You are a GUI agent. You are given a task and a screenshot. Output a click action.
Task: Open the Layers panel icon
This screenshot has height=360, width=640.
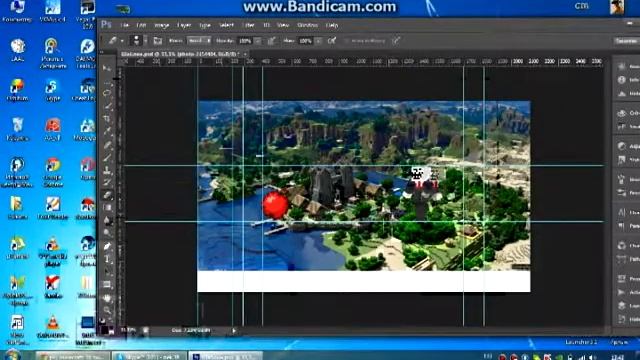pos(622,306)
